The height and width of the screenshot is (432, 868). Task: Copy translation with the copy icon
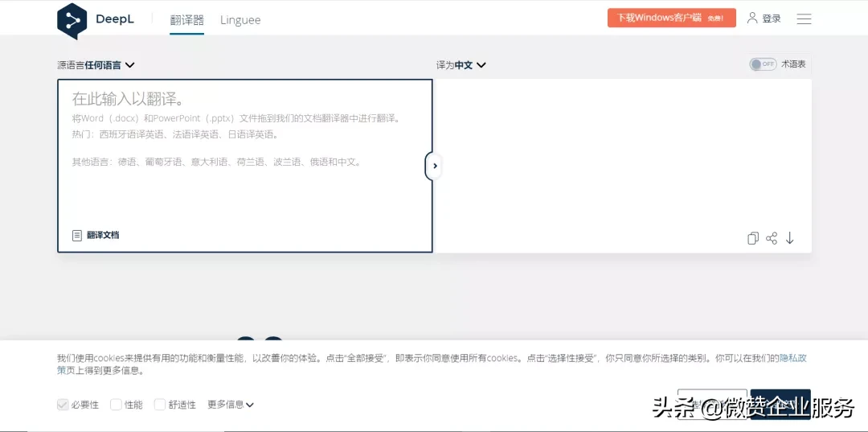coord(753,238)
